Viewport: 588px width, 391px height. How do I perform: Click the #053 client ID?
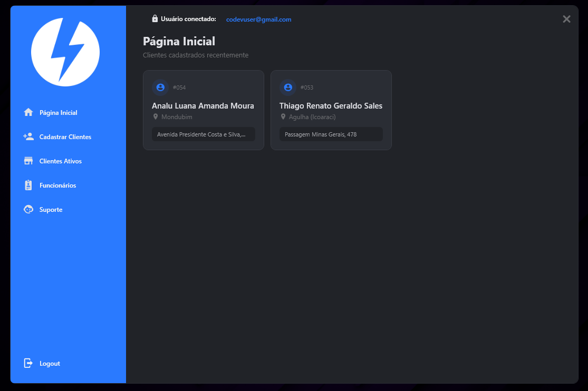click(x=307, y=87)
